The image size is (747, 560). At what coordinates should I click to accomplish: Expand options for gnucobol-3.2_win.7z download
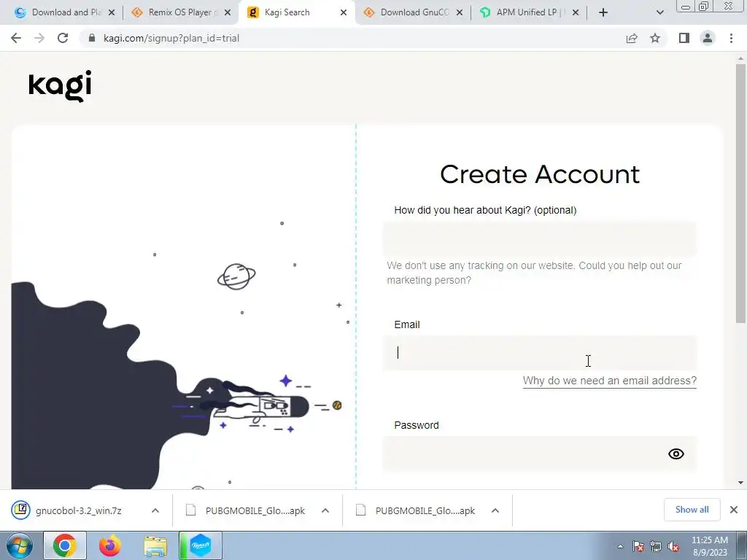155,510
